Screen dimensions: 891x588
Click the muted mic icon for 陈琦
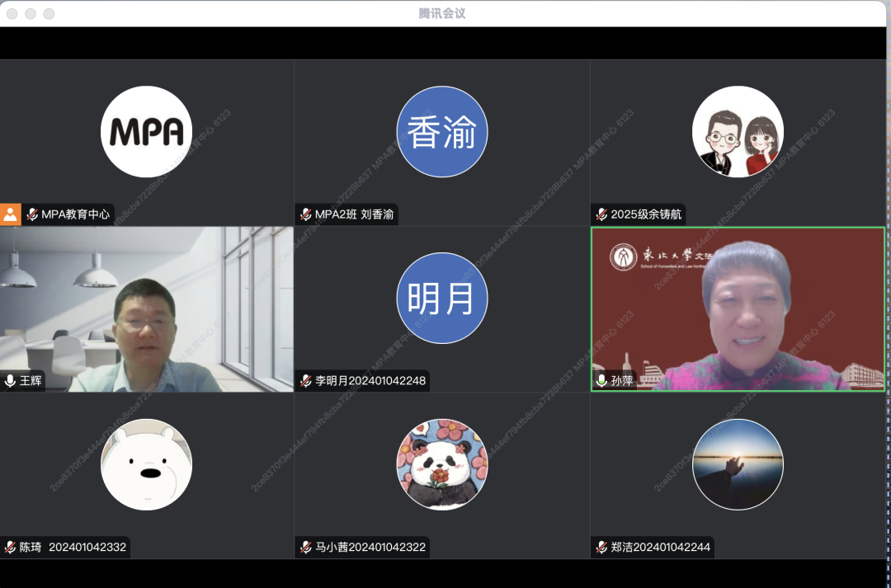[10, 547]
